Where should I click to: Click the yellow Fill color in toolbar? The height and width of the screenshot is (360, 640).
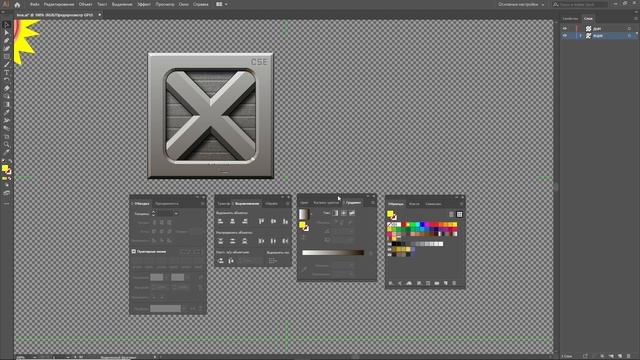tap(4, 168)
